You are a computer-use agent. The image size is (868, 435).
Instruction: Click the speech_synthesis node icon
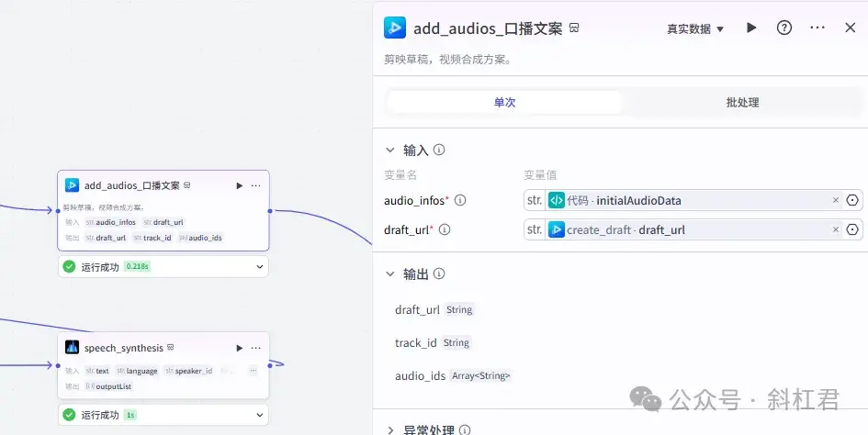pos(72,347)
